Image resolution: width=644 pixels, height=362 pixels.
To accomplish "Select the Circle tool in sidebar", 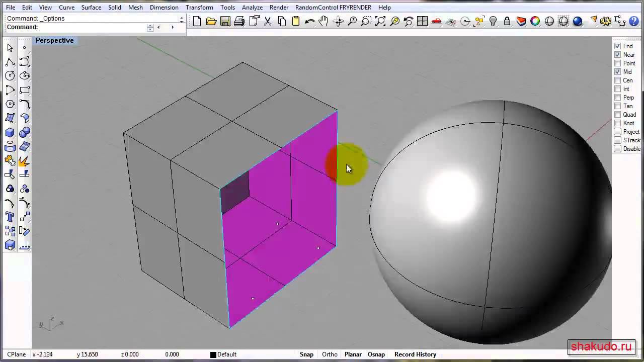I will [10, 76].
